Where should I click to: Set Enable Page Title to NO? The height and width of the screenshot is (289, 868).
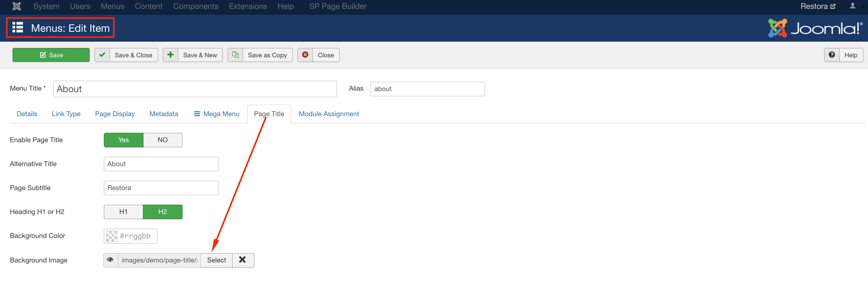point(162,140)
